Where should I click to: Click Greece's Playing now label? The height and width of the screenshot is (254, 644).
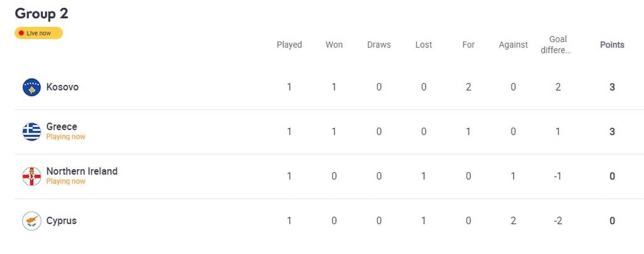coord(65,137)
